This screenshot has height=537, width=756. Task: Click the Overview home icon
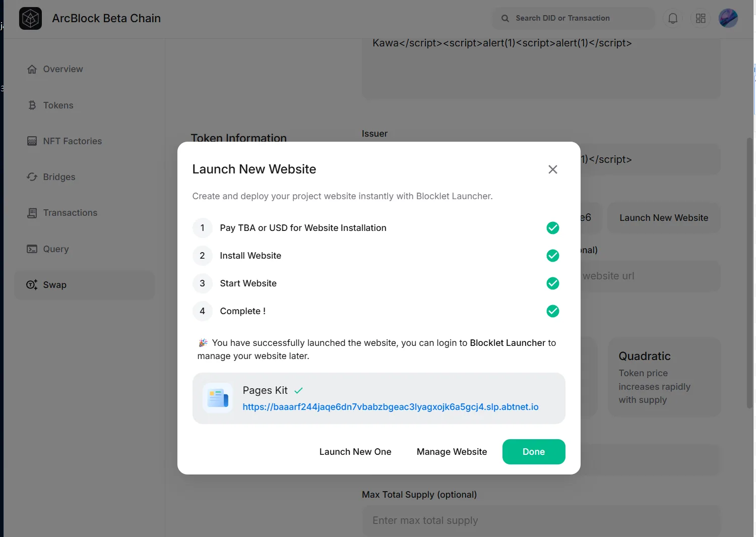click(x=32, y=69)
